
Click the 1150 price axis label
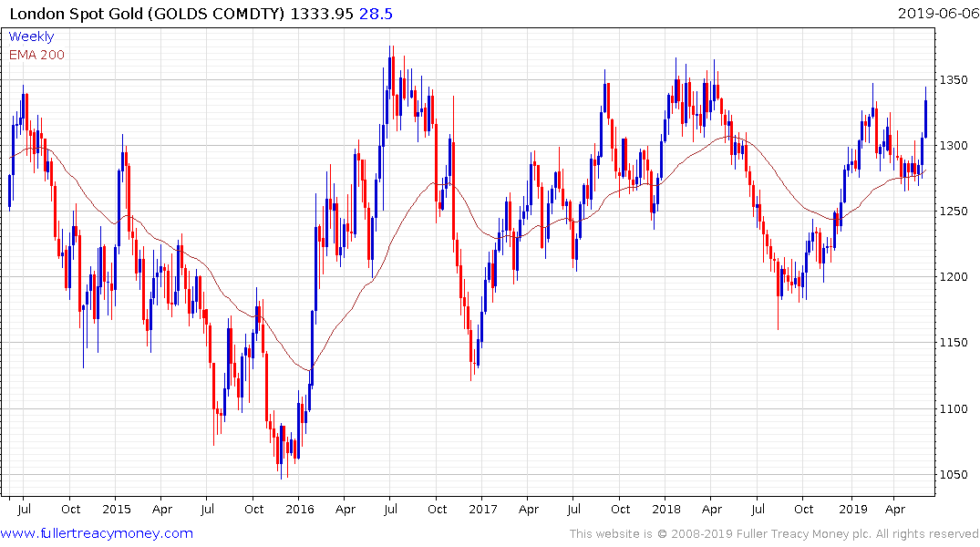coord(954,343)
